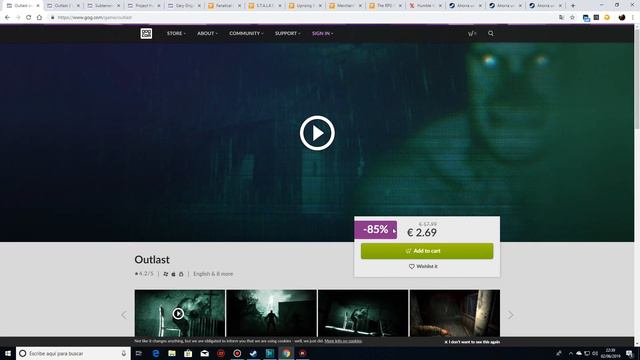640x360 pixels.
Task: Expand the SUPPORT dropdown menu
Action: pos(288,33)
